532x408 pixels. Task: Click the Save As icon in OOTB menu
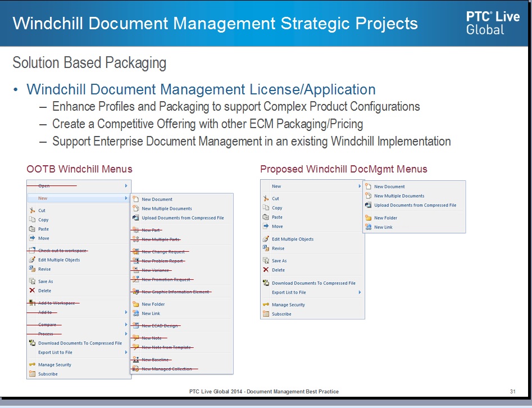32,281
